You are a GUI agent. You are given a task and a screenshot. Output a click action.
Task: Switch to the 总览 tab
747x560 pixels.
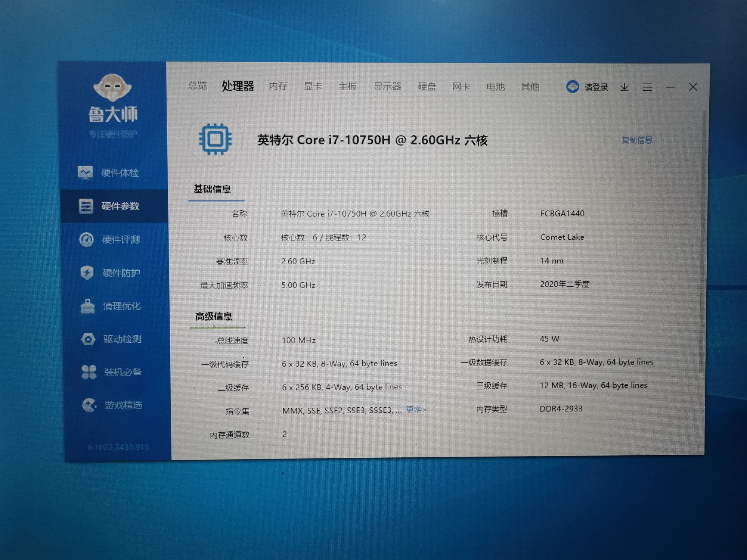tap(197, 85)
